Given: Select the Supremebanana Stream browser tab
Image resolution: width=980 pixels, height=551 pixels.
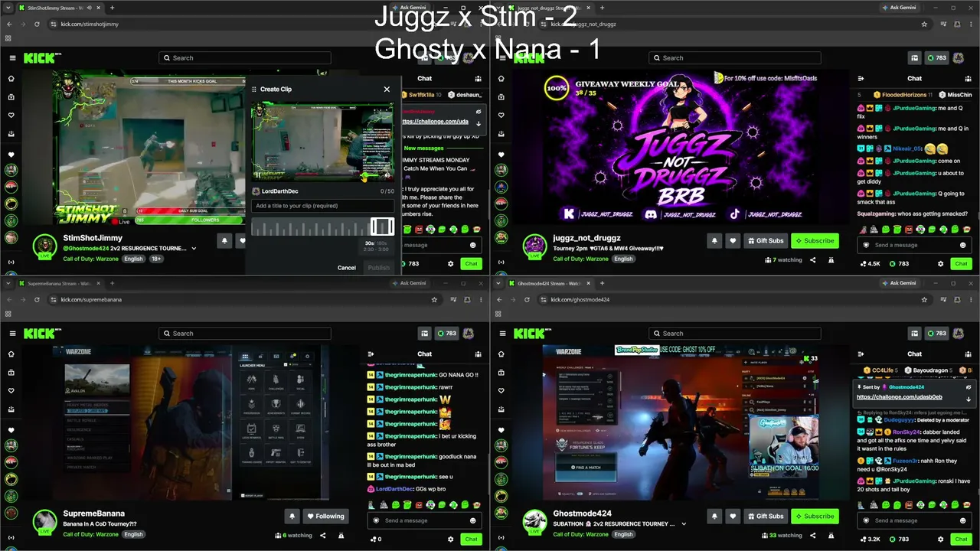Looking at the screenshot, I should [x=60, y=283].
